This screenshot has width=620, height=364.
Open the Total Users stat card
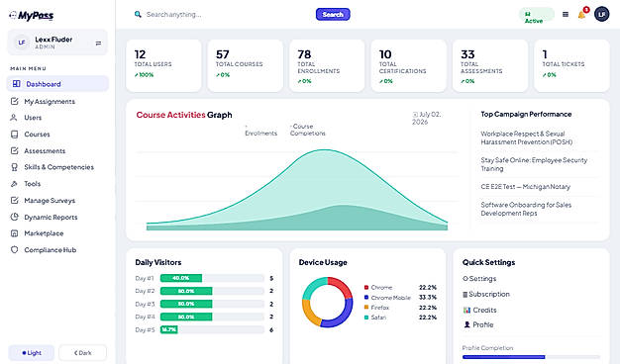[163, 65]
